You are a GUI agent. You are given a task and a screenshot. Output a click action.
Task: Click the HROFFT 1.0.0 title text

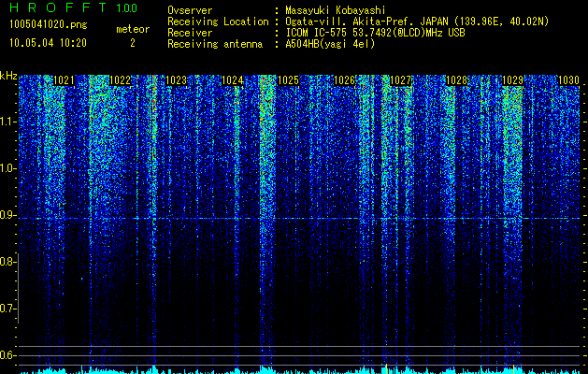point(73,7)
